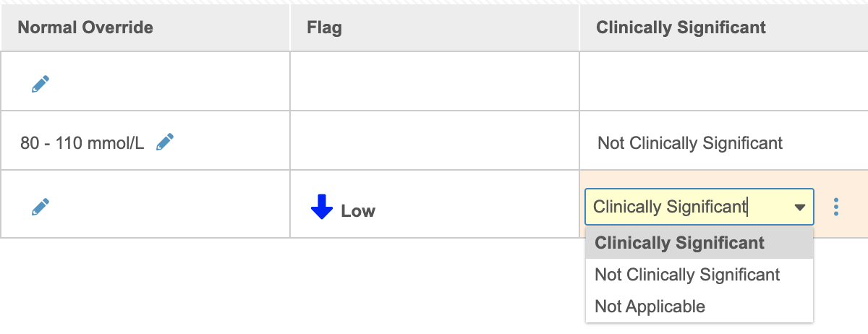The width and height of the screenshot is (868, 334).
Task: Choose Not Clinically Significant from the list
Action: pyautogui.click(x=687, y=275)
